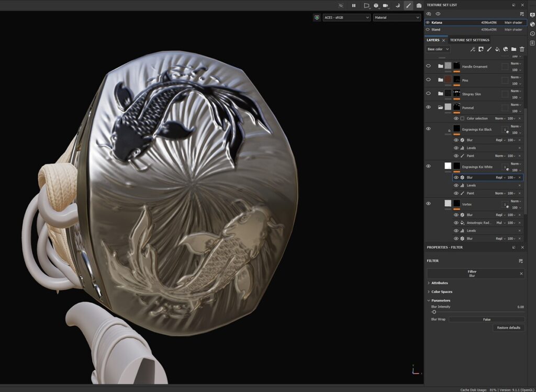The height and width of the screenshot is (392, 536).
Task: Click the camera screenshot icon in the viewport toolbar
Action: pos(419,5)
